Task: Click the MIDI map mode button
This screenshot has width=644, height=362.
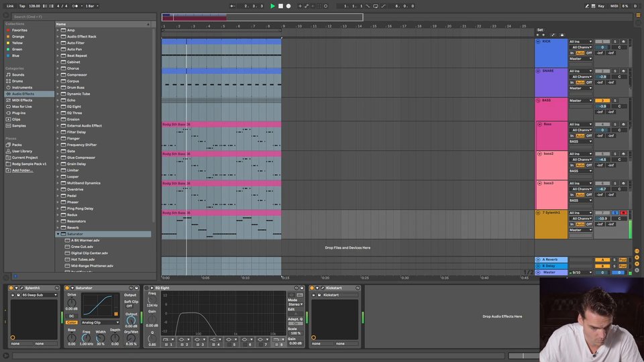Action: click(x=614, y=6)
